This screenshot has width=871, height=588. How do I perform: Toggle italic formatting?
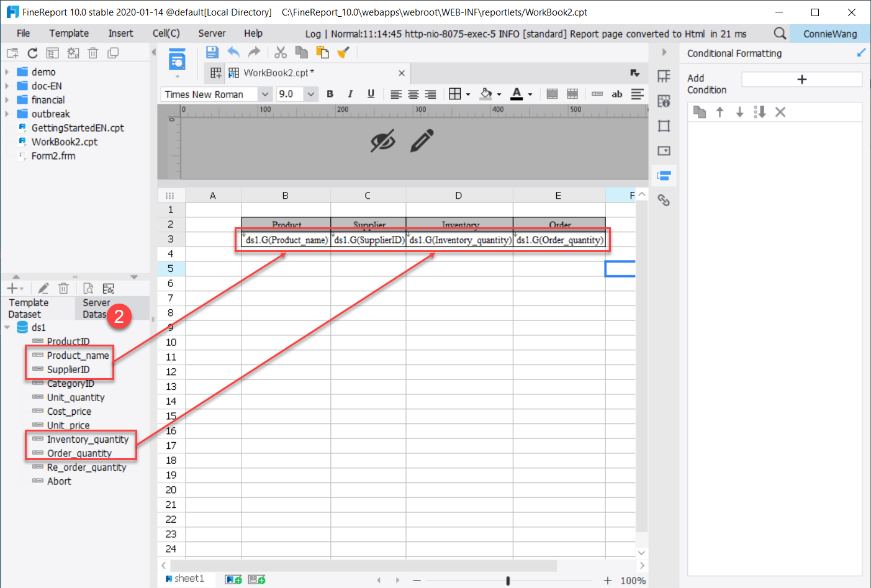coord(350,94)
